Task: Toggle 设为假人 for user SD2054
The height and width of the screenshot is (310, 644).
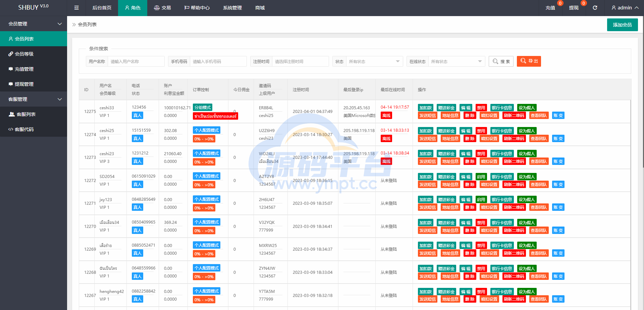Action: 527,177
